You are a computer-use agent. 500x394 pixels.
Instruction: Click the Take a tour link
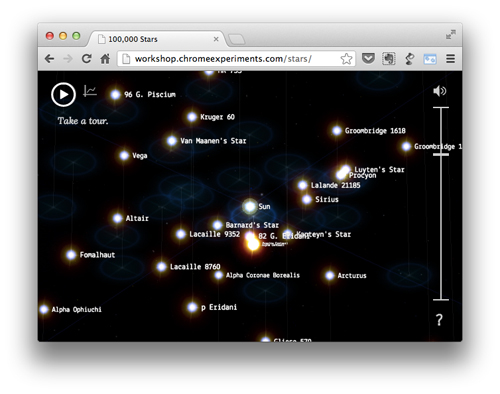83,121
